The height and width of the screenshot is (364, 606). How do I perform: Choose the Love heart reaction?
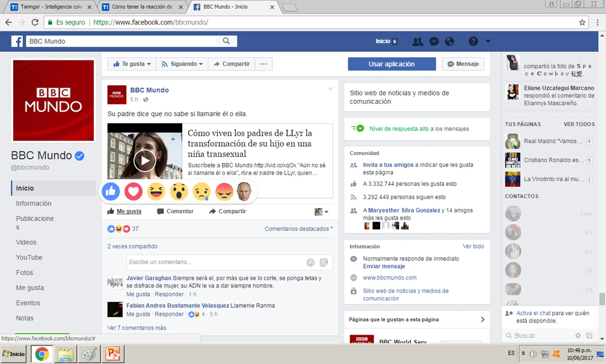(x=133, y=192)
